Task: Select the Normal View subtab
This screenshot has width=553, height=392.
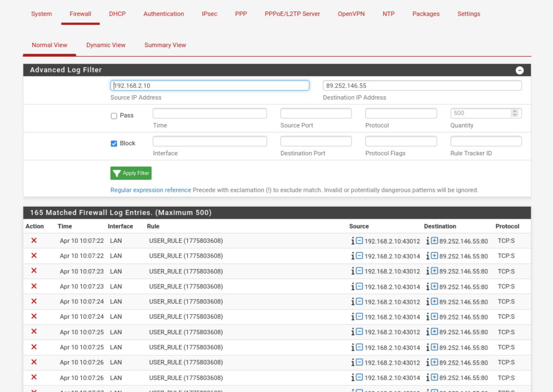Action: point(50,45)
